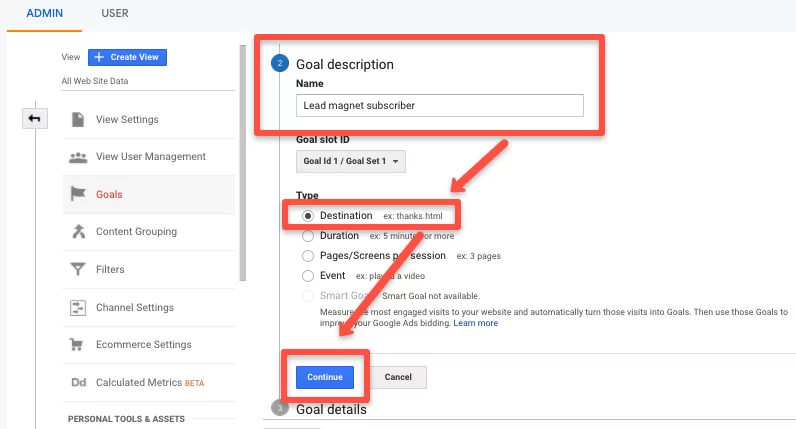Click the Calculated Metrics Dd icon

click(79, 382)
